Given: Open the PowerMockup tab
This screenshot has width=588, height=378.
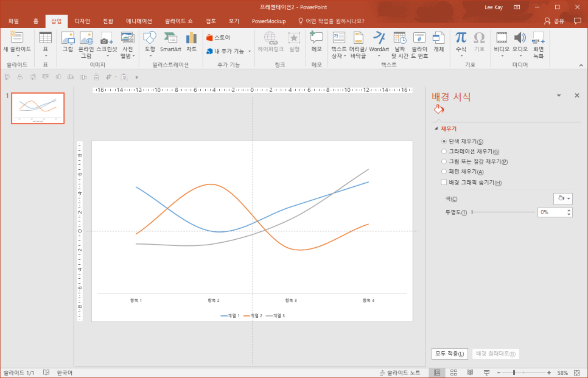Looking at the screenshot, I should tap(269, 21).
